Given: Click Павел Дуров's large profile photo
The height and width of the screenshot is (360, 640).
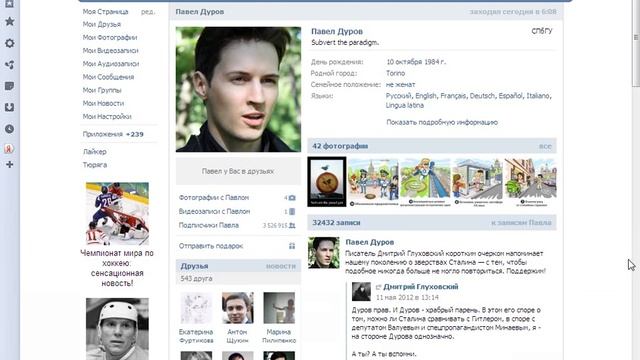Looking at the screenshot, I should 238,89.
